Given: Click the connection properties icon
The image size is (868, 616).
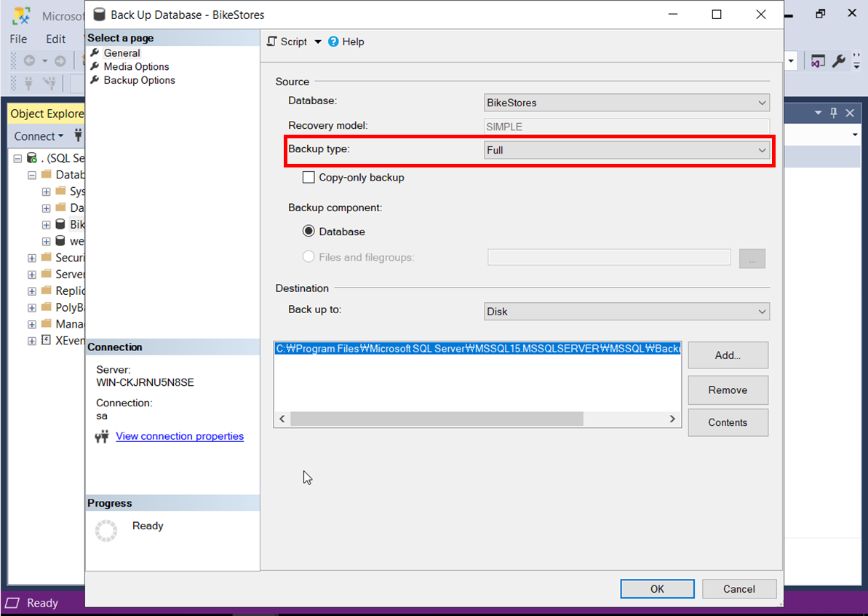Looking at the screenshot, I should click(x=102, y=437).
